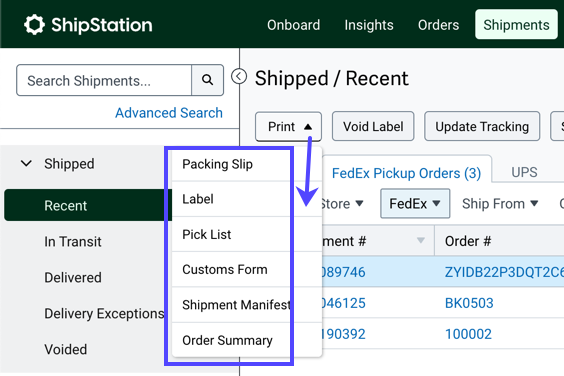564x376 pixels.
Task: Open the Ship From filter dropdown
Action: (x=500, y=204)
